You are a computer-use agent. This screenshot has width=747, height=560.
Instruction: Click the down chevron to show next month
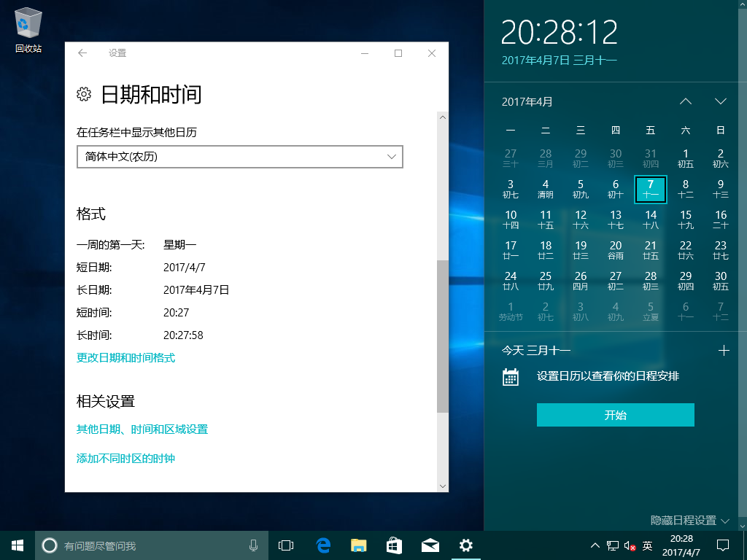click(x=720, y=101)
